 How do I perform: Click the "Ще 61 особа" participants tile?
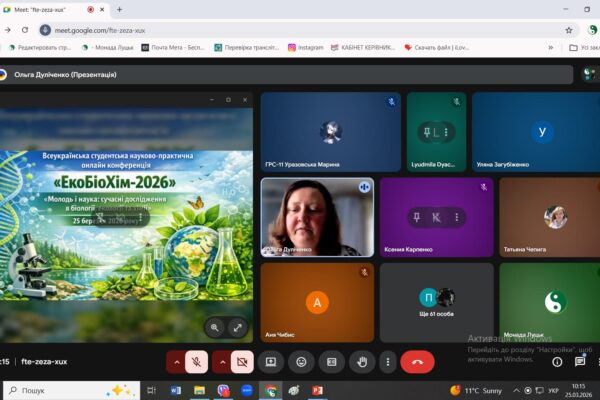[x=437, y=302]
